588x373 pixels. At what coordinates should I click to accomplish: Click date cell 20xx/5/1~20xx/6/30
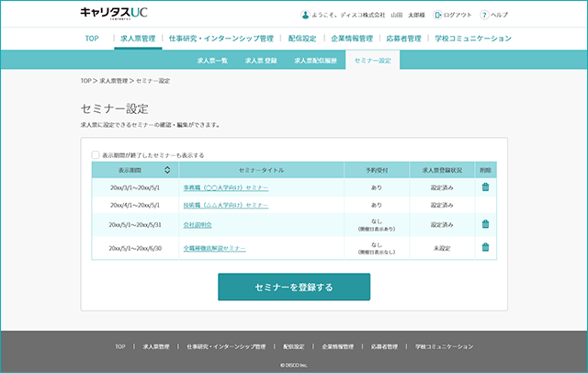point(135,248)
